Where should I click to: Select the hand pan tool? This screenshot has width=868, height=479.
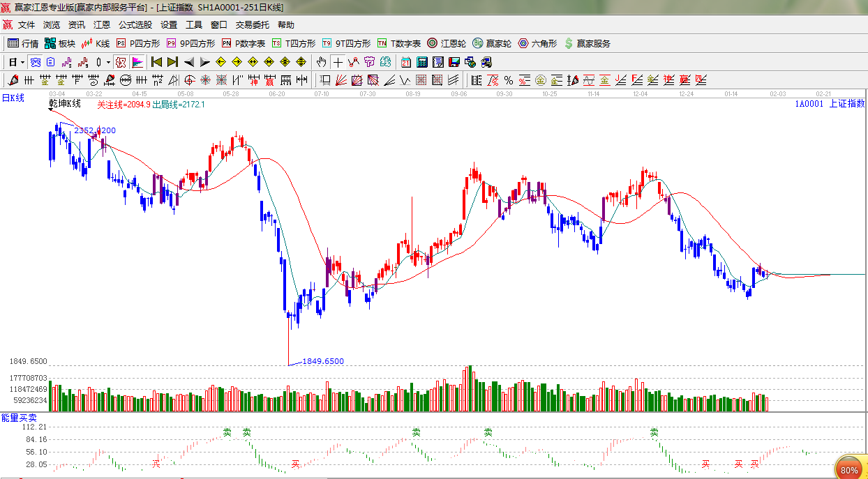click(321, 62)
